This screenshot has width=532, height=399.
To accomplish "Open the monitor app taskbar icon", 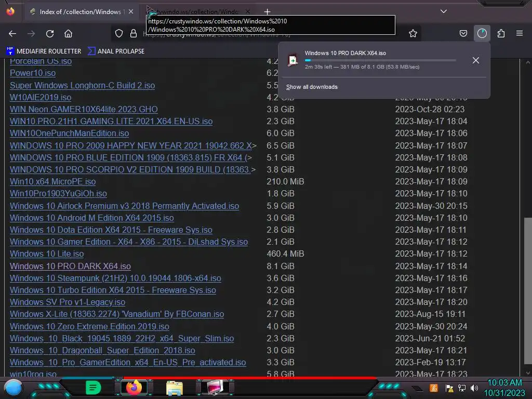I will tap(215, 388).
